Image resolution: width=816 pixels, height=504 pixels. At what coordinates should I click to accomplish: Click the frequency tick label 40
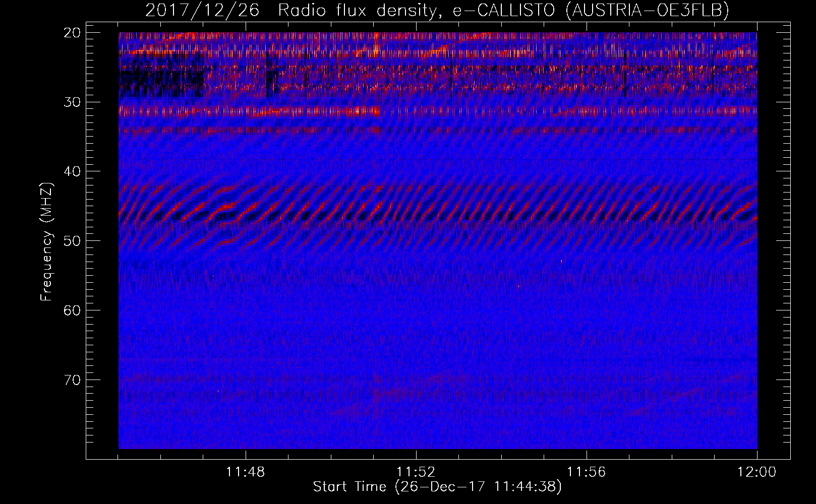(x=73, y=171)
